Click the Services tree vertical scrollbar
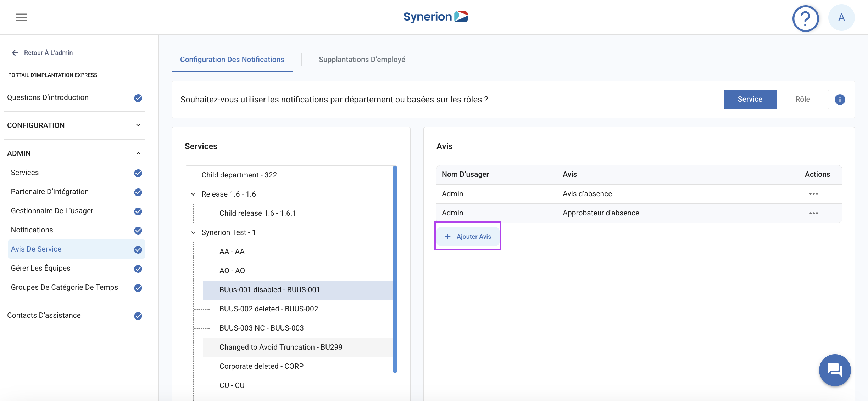 point(395,269)
